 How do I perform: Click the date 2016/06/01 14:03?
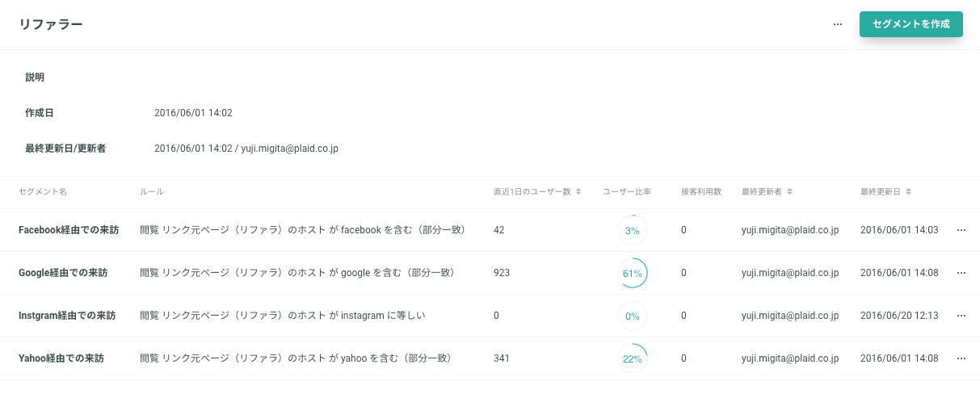point(900,230)
